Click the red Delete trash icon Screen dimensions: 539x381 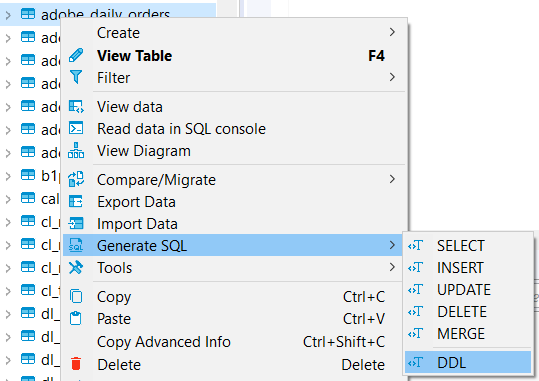tap(76, 364)
